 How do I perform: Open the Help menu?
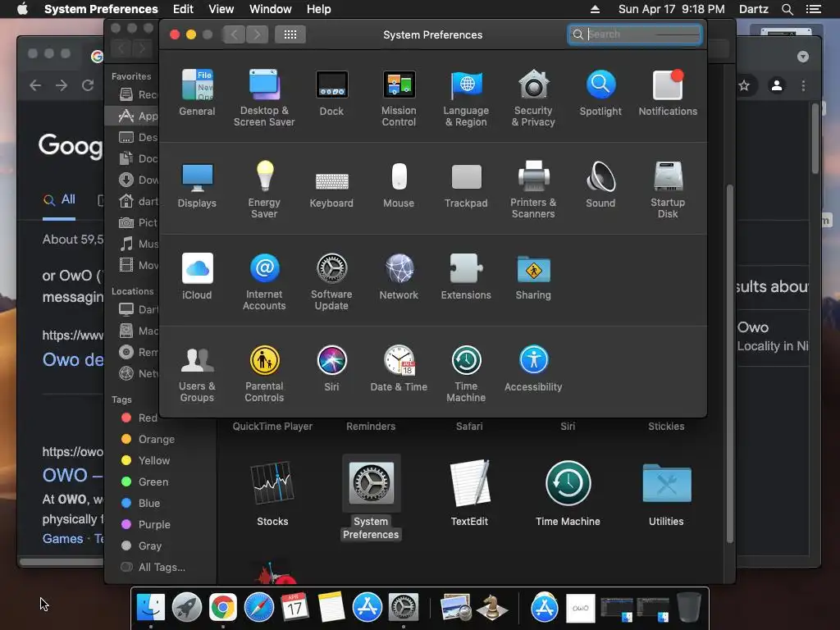coord(319,9)
